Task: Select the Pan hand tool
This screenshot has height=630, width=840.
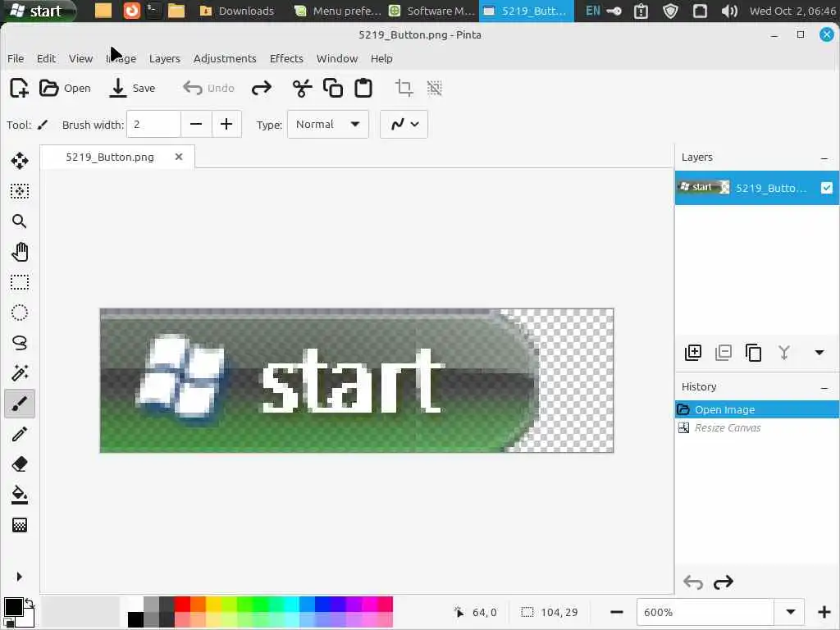Action: coord(20,252)
